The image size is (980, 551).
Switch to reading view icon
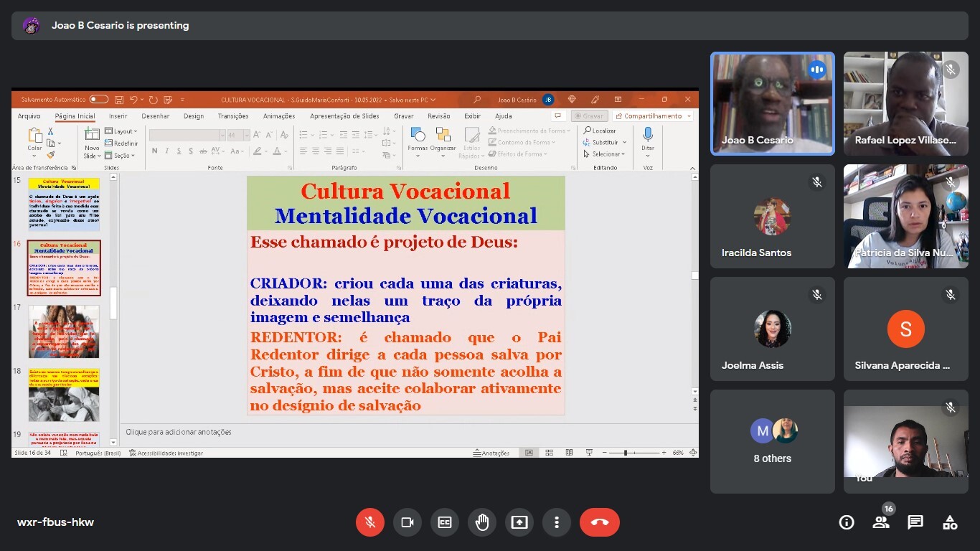[569, 453]
